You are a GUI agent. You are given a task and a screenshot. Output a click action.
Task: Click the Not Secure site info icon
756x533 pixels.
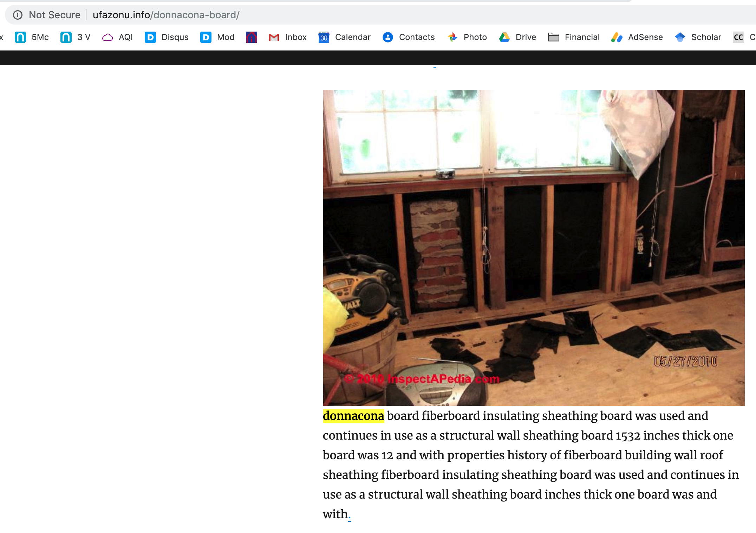click(x=18, y=15)
